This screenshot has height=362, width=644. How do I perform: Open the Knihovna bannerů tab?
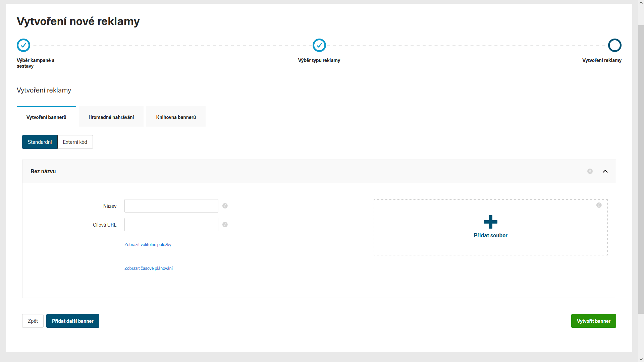click(x=176, y=117)
